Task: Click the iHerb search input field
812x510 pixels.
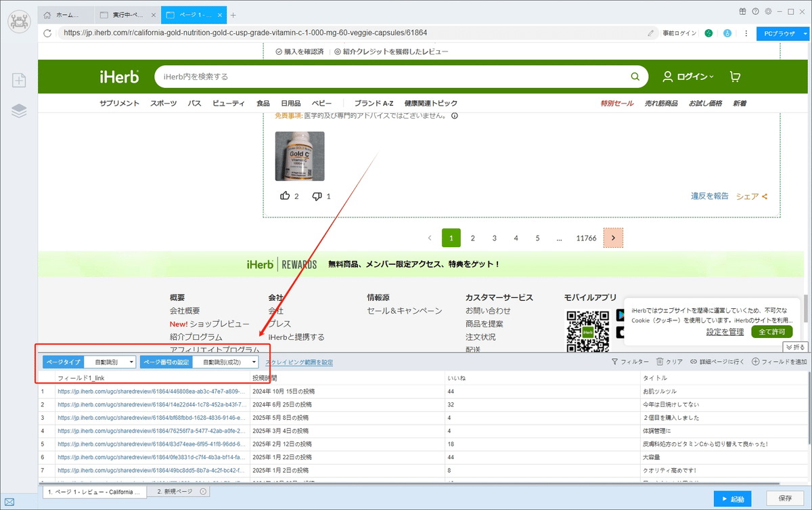Action: pos(392,77)
